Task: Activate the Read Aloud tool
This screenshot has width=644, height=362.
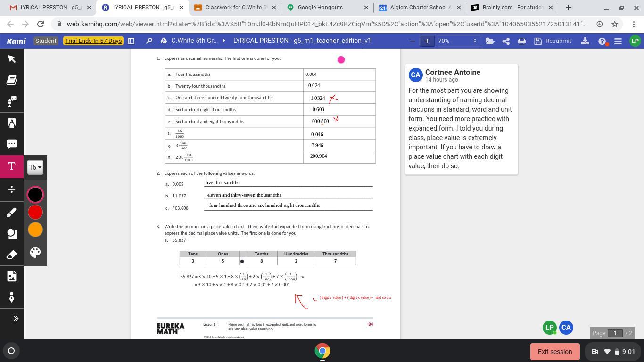Action: tap(12, 101)
